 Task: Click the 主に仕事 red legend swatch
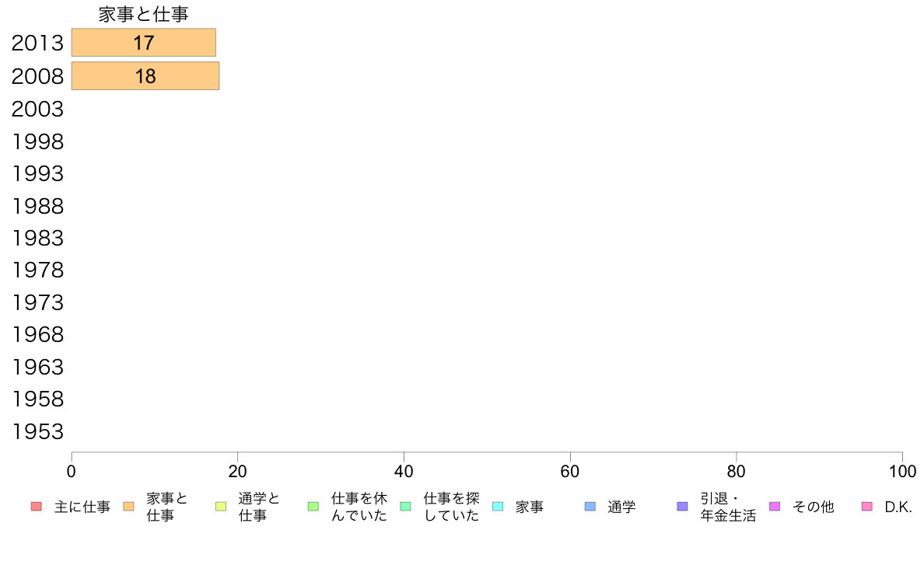[37, 507]
